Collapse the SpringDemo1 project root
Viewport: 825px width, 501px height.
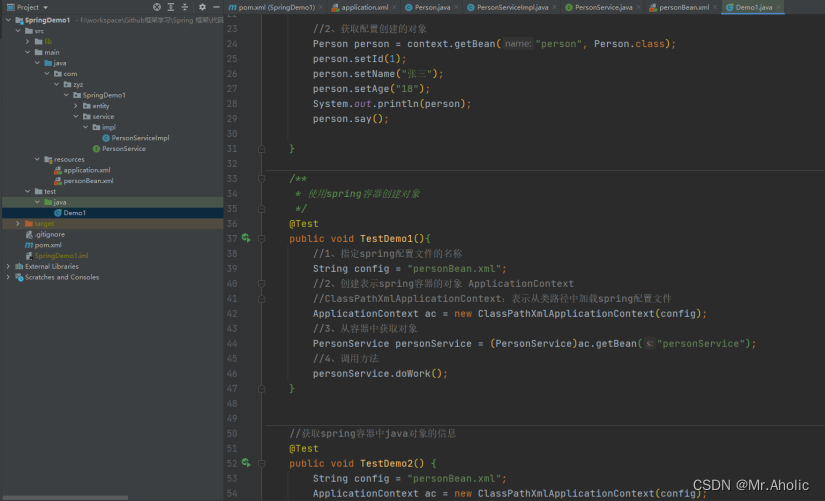(x=8, y=20)
